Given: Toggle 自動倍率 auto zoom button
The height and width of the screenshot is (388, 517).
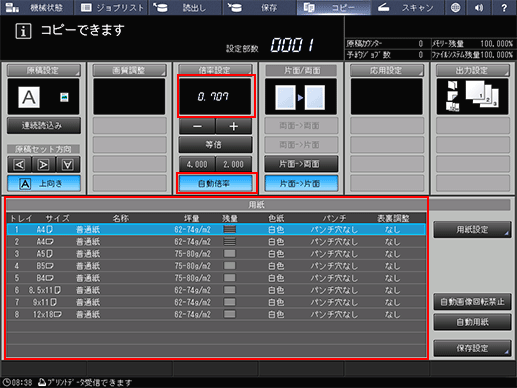Looking at the screenshot, I should coord(215,183).
